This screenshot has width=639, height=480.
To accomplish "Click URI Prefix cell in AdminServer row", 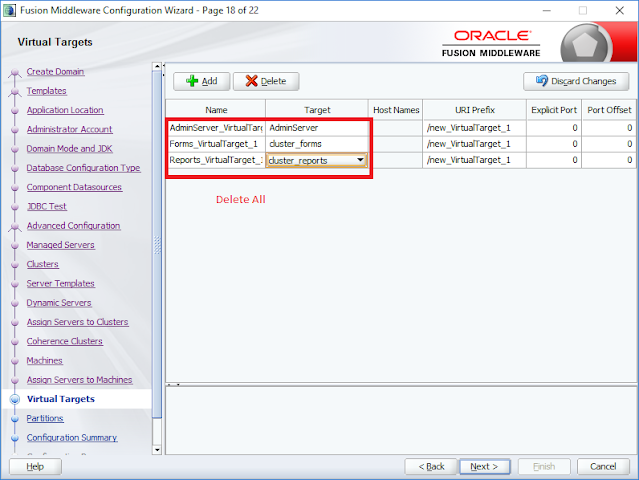I will tap(474, 128).
